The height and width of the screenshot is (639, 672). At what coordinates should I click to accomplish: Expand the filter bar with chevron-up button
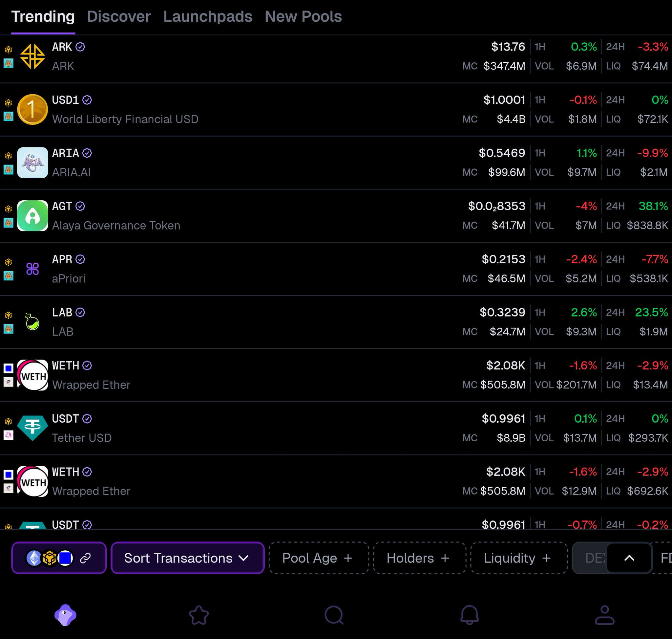629,558
